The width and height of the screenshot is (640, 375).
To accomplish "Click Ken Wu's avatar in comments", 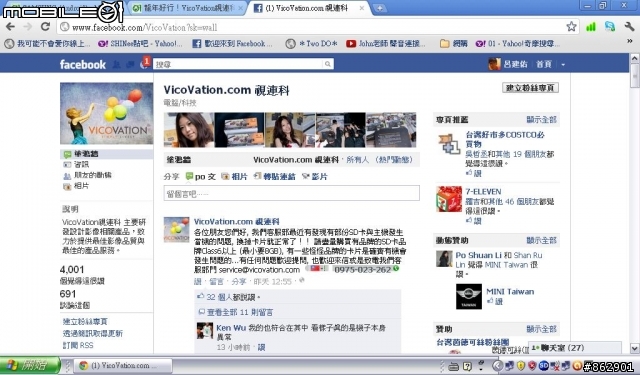I will coord(205,331).
